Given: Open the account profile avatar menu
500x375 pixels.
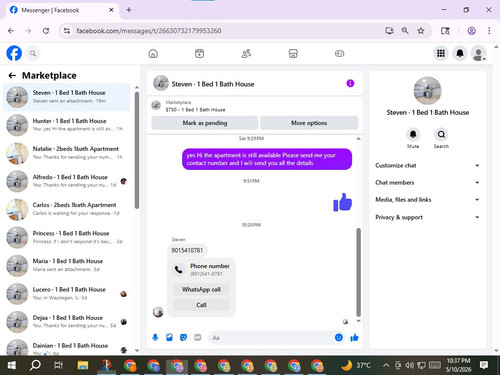Looking at the screenshot, I should coord(479,54).
